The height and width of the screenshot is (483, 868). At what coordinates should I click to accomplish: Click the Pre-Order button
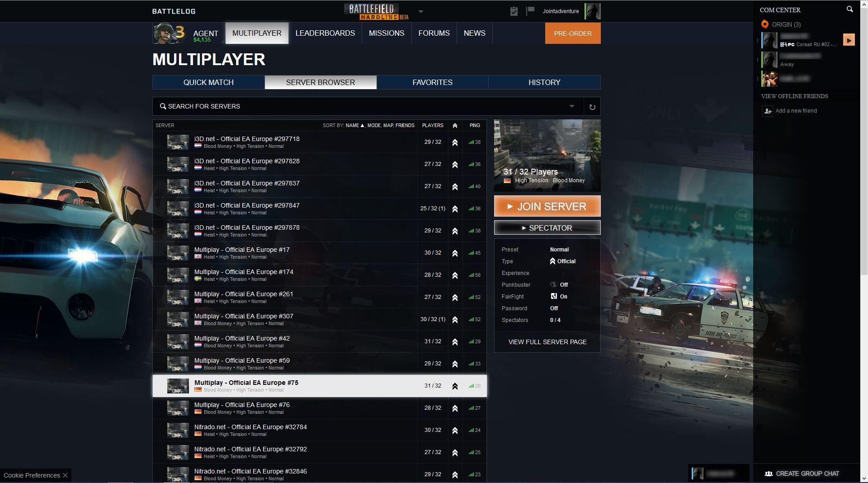(573, 33)
